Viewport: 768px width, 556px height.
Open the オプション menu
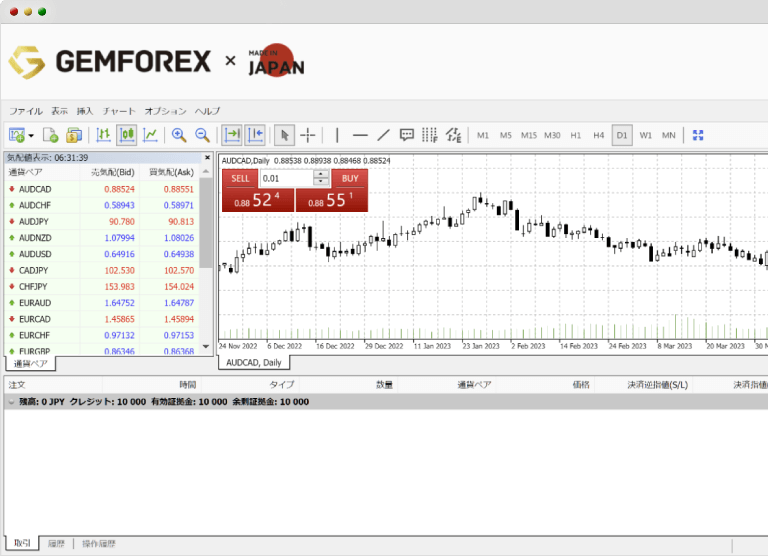(x=166, y=111)
